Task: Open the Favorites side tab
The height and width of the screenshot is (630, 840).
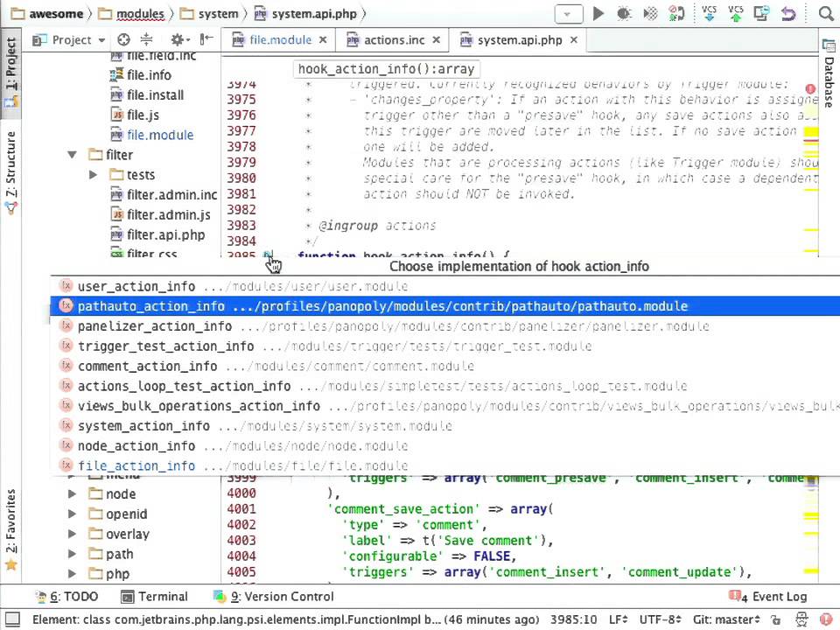Action: pyautogui.click(x=10, y=529)
